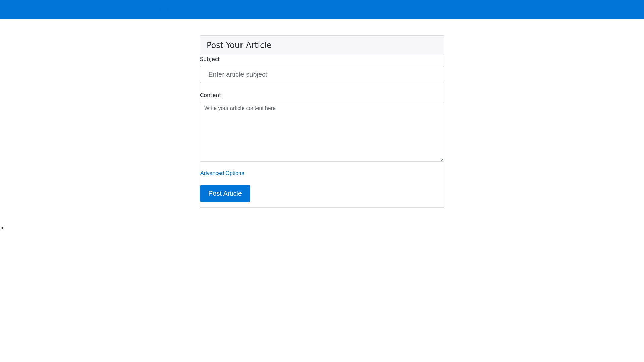This screenshot has height=362, width=644.
Task: Click the Content textarea resize handle
Action: coord(442,159)
